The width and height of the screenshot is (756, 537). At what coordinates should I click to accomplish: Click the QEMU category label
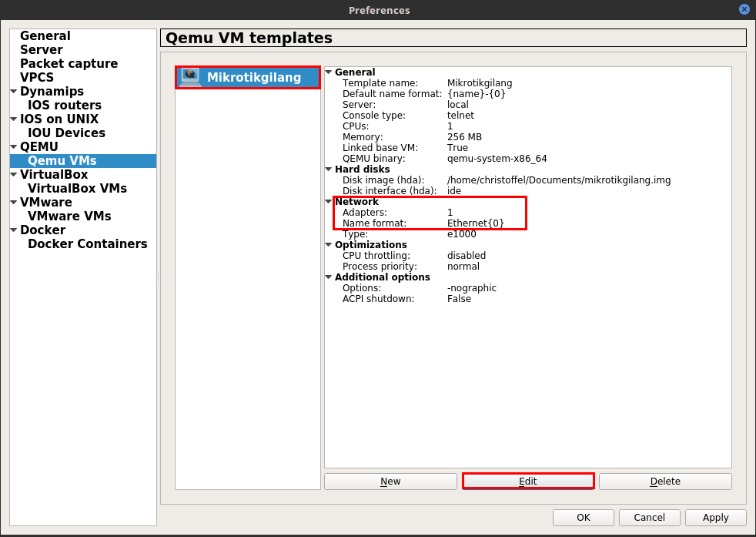coord(39,146)
